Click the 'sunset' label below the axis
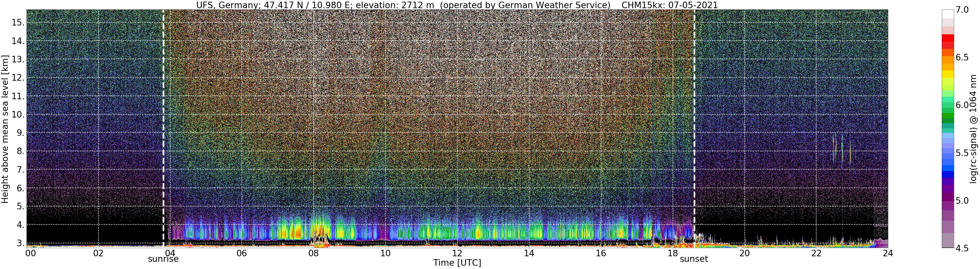The image size is (980, 269). point(694,259)
